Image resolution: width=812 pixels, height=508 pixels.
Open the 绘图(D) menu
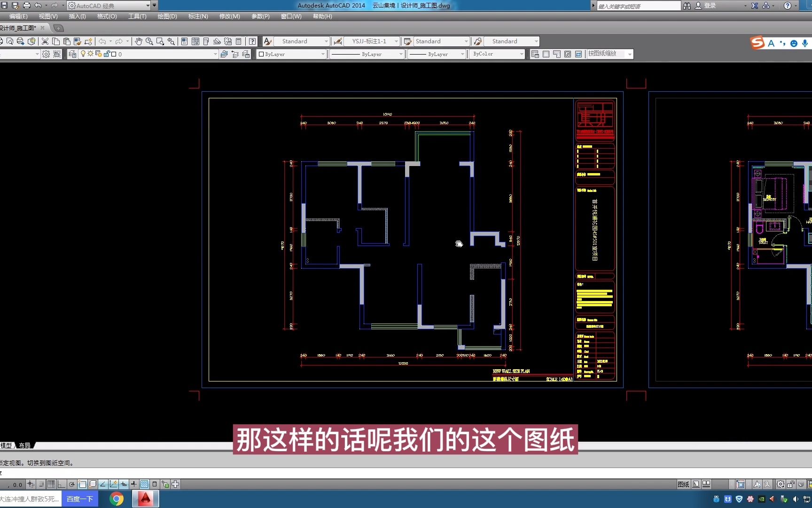click(167, 16)
